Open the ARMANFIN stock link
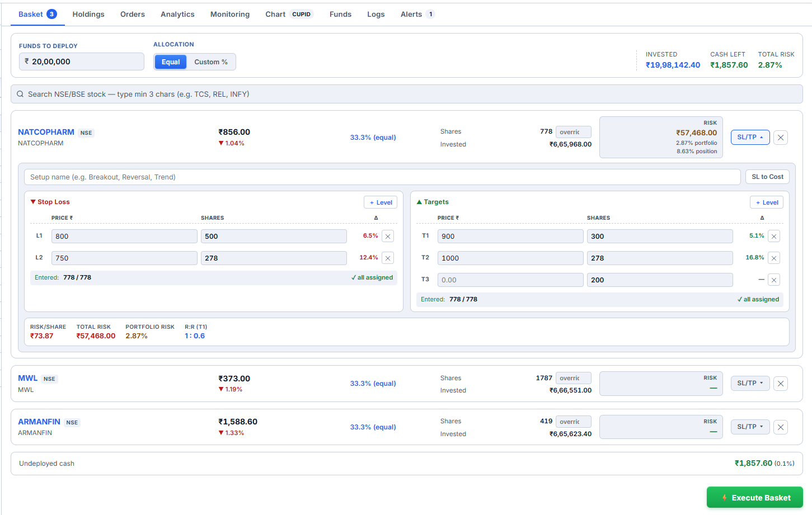812x515 pixels. point(39,422)
